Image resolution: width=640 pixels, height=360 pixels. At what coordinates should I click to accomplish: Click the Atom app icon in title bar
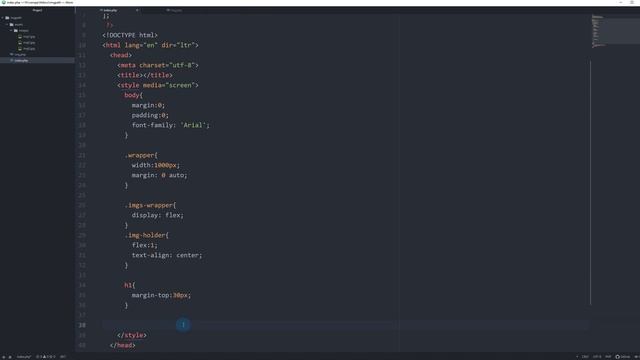3,2
